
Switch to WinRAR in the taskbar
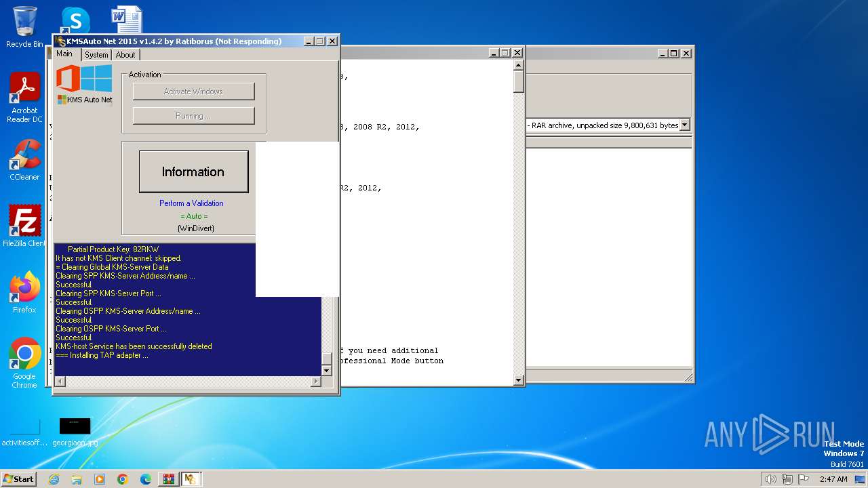tap(168, 479)
